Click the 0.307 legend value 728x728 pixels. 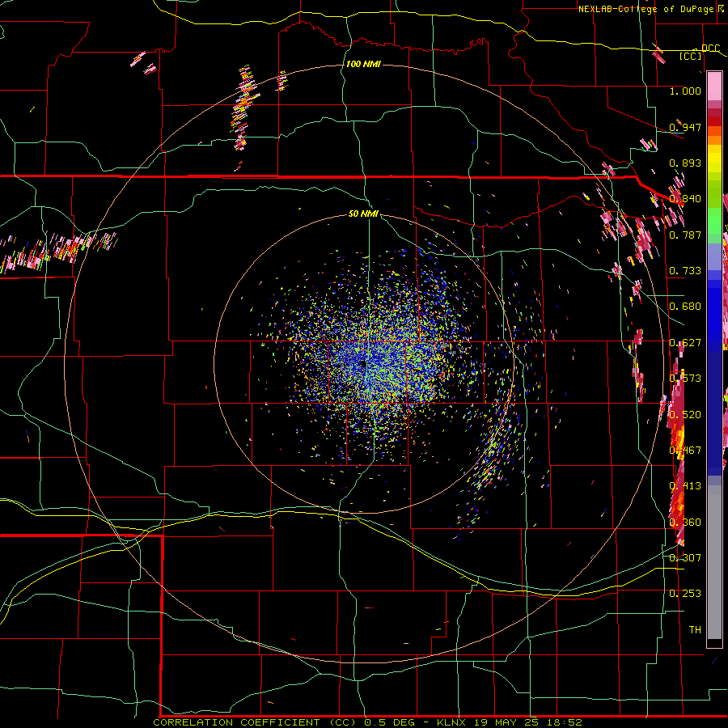coord(685,558)
